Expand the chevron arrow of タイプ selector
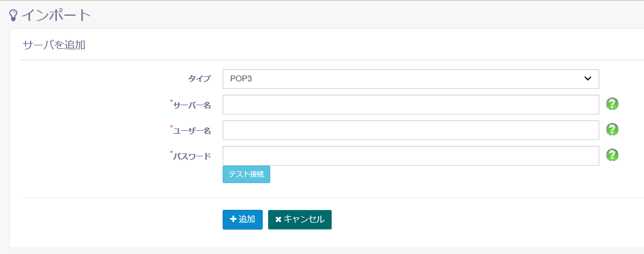Viewport: 644px width, 254px height. click(x=587, y=78)
